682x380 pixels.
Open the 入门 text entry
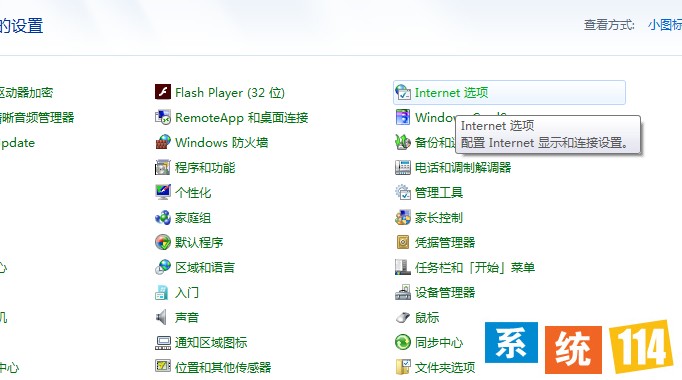(187, 293)
